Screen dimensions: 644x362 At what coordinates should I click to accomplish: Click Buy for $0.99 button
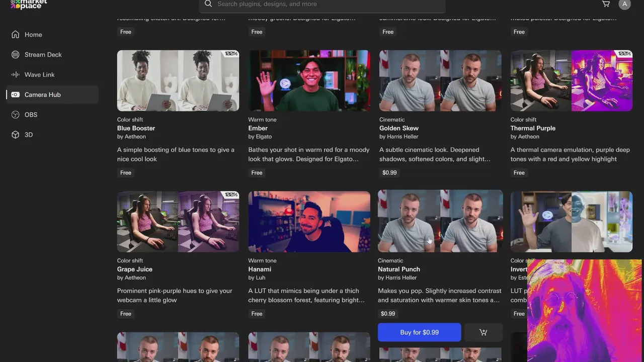(419, 332)
